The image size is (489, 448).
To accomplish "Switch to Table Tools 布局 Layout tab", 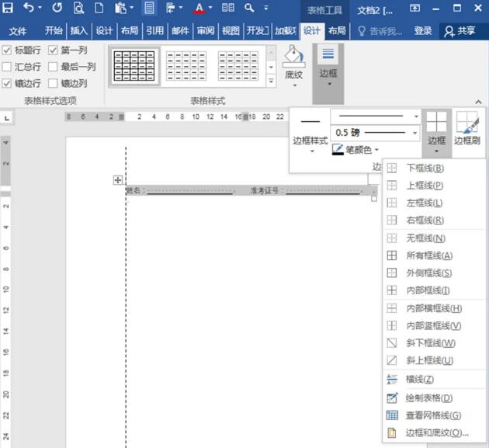I will tap(337, 31).
